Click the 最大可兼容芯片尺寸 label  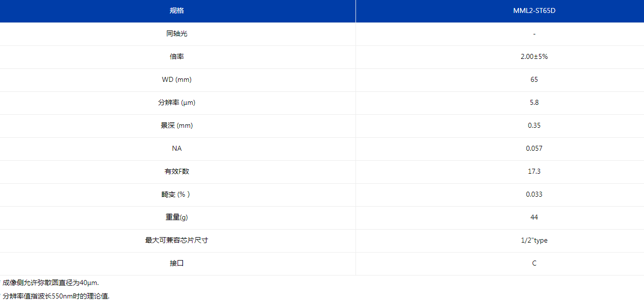click(x=177, y=241)
